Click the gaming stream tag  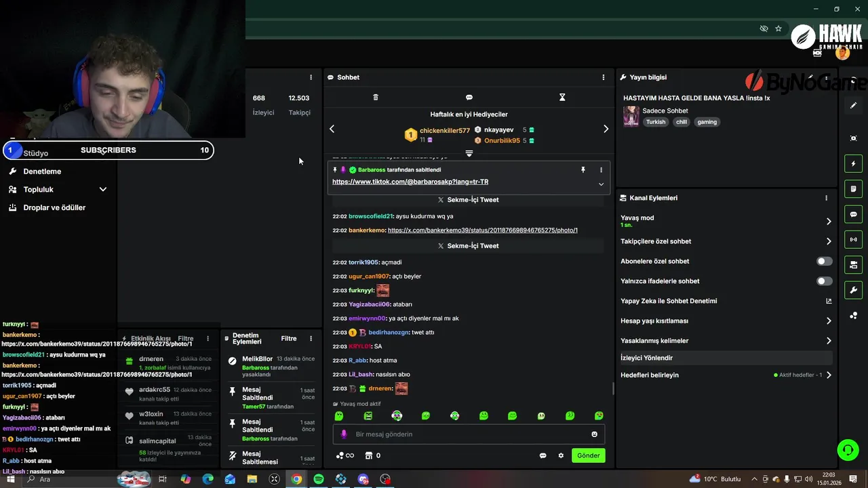707,122
